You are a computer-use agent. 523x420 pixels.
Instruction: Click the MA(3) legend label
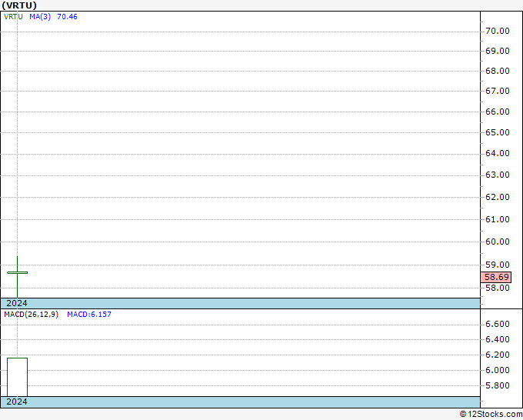[x=40, y=17]
